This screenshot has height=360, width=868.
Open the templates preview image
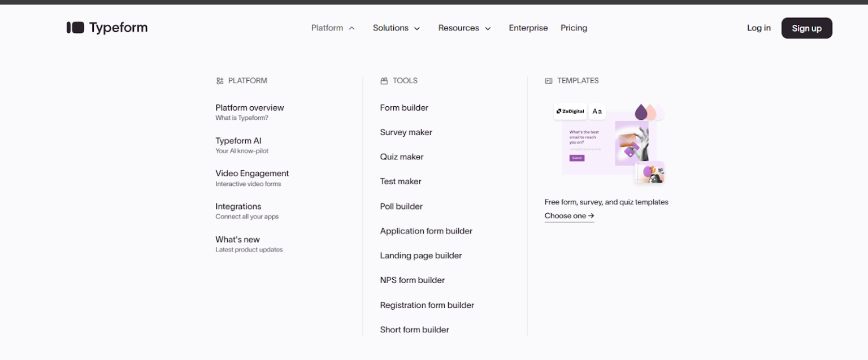609,144
